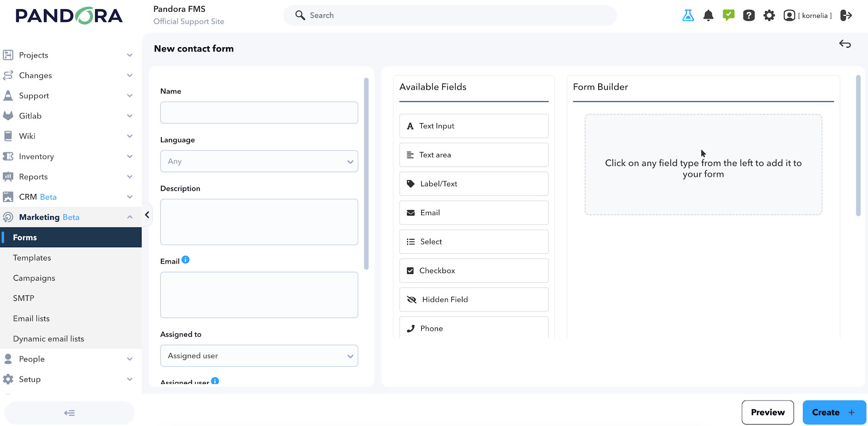Click the Search box
Viewport: 868px width, 426px height.
tap(450, 15)
